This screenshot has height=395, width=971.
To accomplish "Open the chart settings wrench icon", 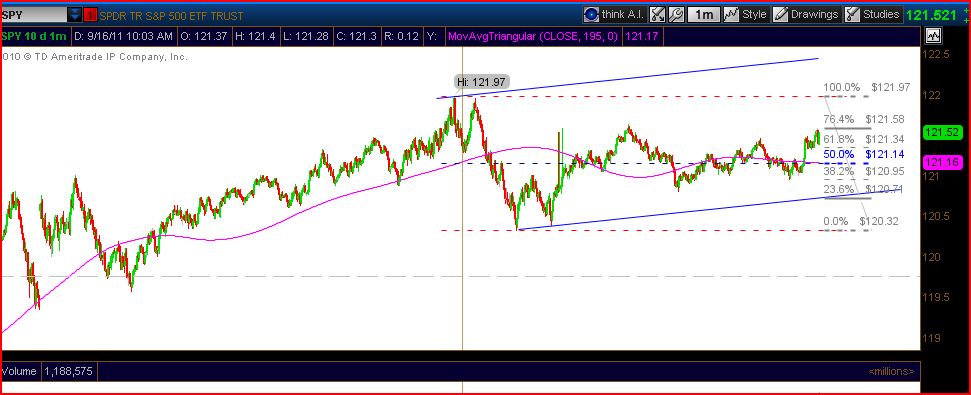I will point(676,14).
